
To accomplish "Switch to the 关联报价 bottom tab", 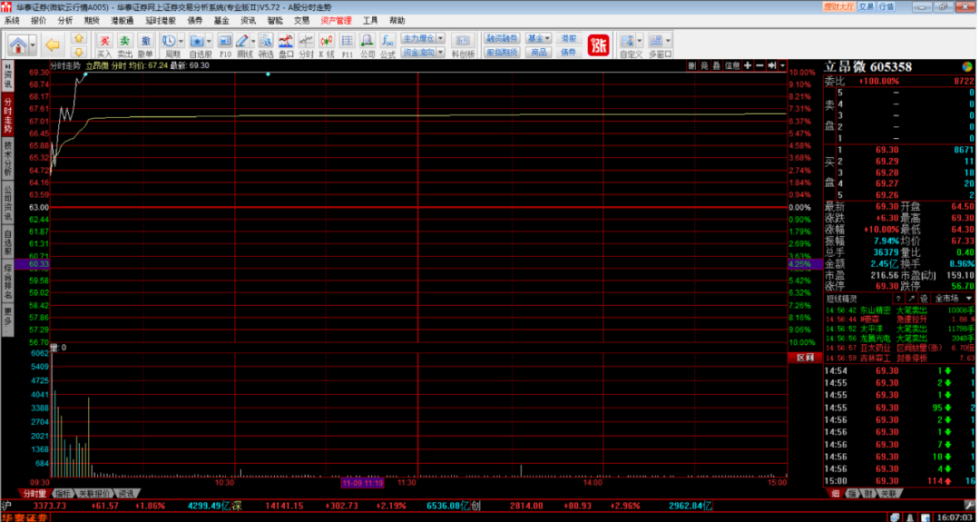I will (x=94, y=494).
